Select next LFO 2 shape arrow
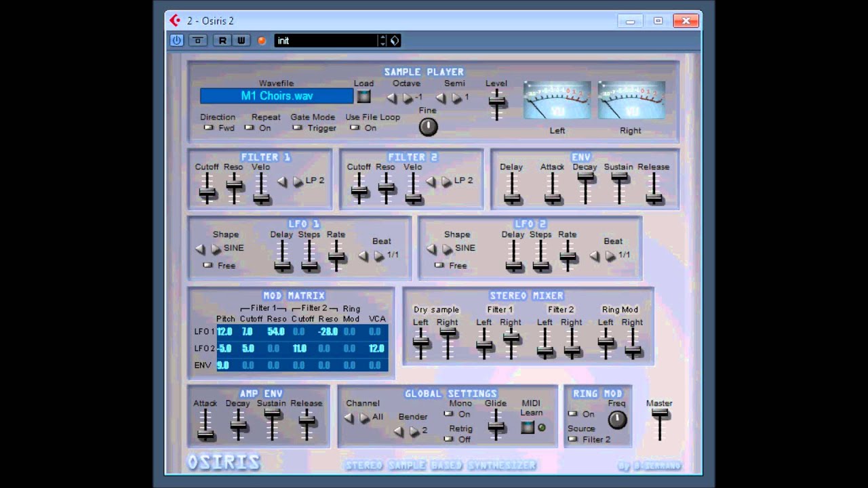The height and width of the screenshot is (488, 868). click(447, 249)
